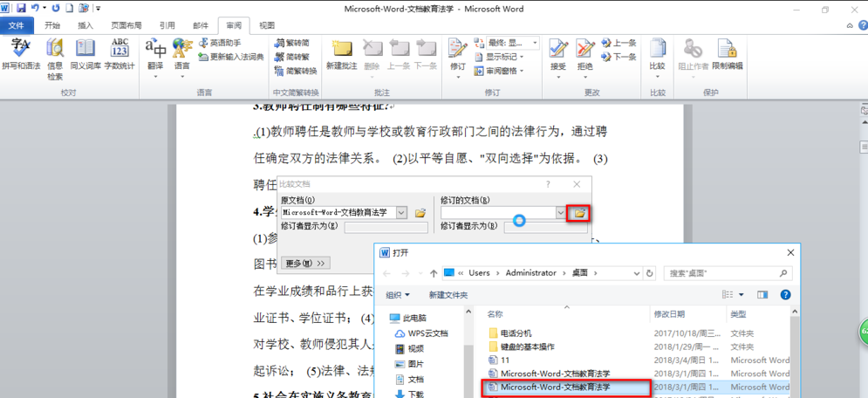Open Word Help question mark icon
The width and height of the screenshot is (868, 398).
click(x=863, y=25)
